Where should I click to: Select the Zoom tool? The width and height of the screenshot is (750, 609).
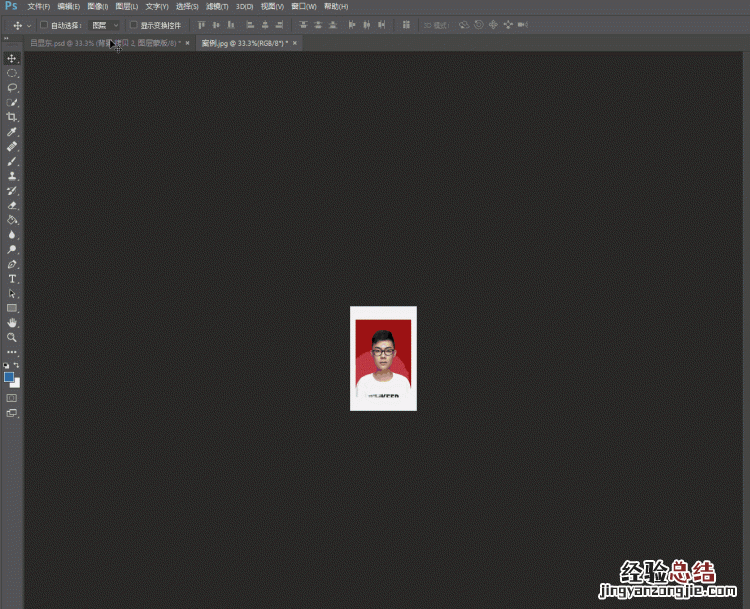click(x=12, y=338)
